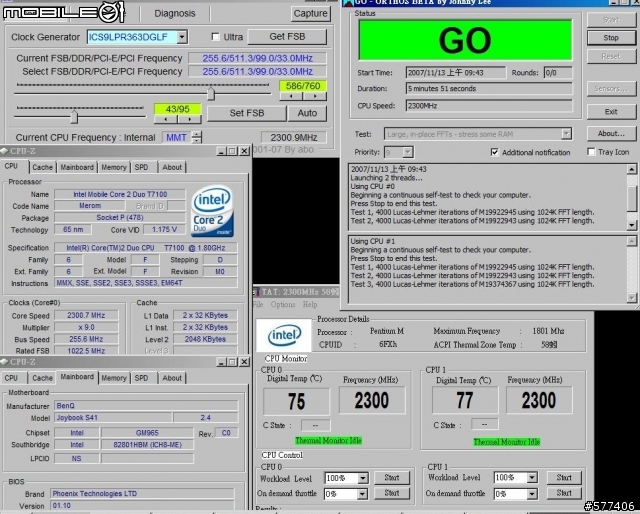Click the ORTHOS Start Time field
Image resolution: width=640 pixels, height=514 pixels.
coord(456,73)
